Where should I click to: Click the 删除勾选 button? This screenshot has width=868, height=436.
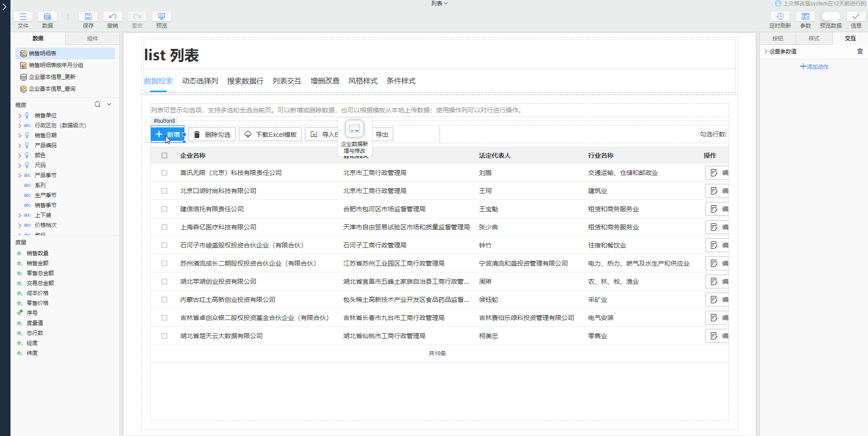tap(212, 135)
